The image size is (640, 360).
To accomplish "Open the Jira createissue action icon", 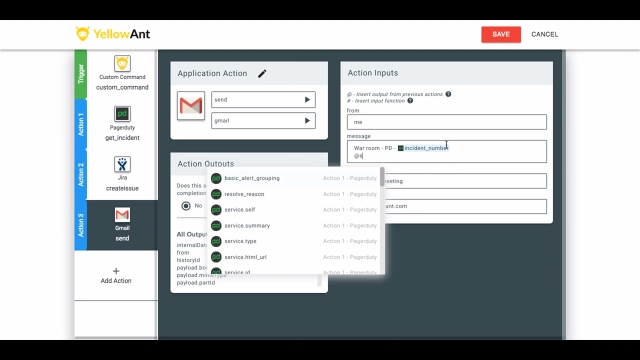I will coord(122,164).
